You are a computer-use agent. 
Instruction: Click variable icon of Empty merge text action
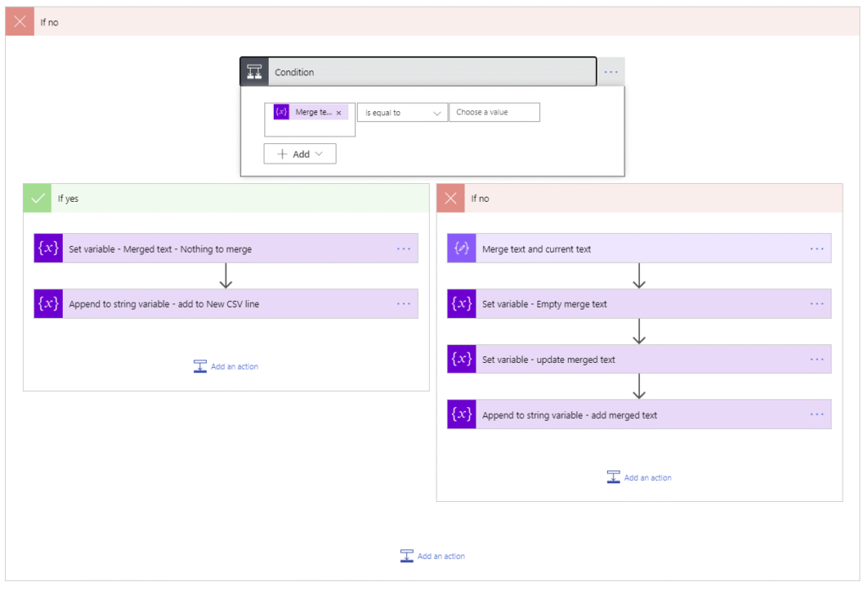click(x=462, y=304)
